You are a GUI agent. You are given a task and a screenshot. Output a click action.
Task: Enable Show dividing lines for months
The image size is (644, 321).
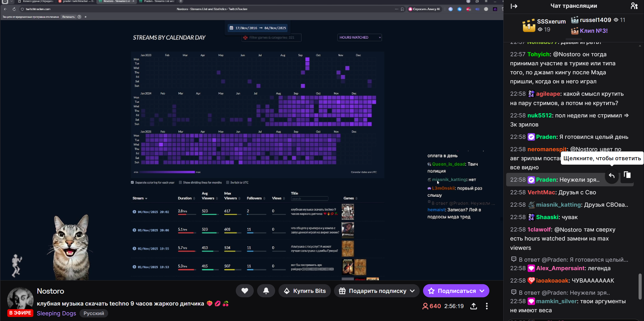coord(180,182)
